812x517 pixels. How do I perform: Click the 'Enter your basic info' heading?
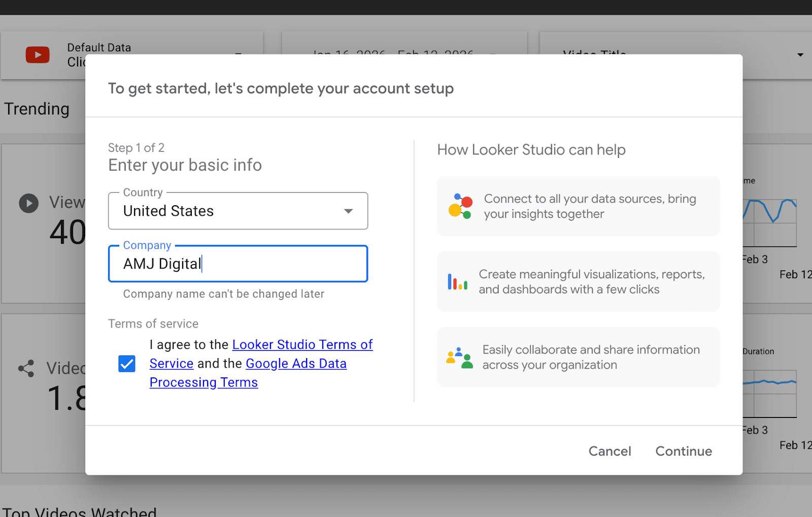click(x=185, y=165)
